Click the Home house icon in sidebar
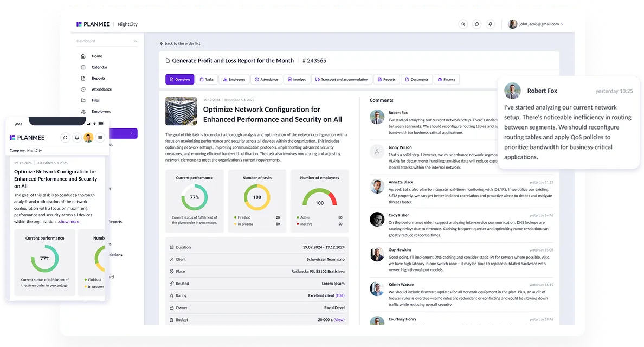The height and width of the screenshot is (347, 644). tap(83, 56)
